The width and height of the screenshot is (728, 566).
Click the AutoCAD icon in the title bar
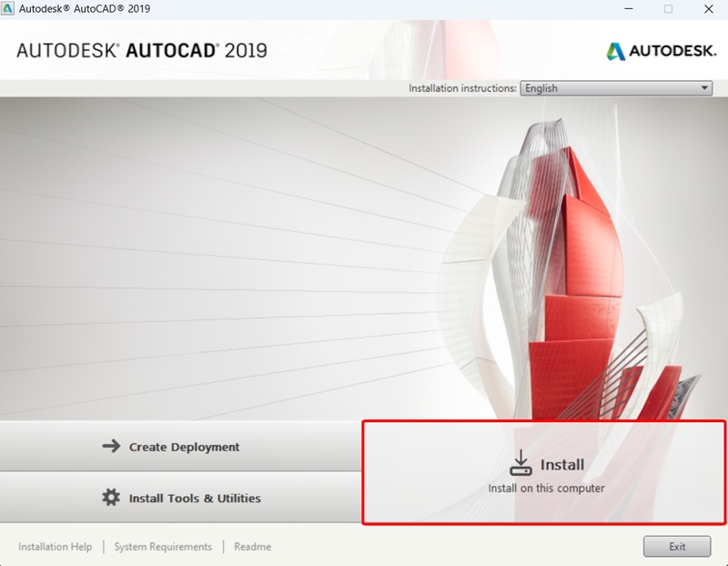pos(9,9)
